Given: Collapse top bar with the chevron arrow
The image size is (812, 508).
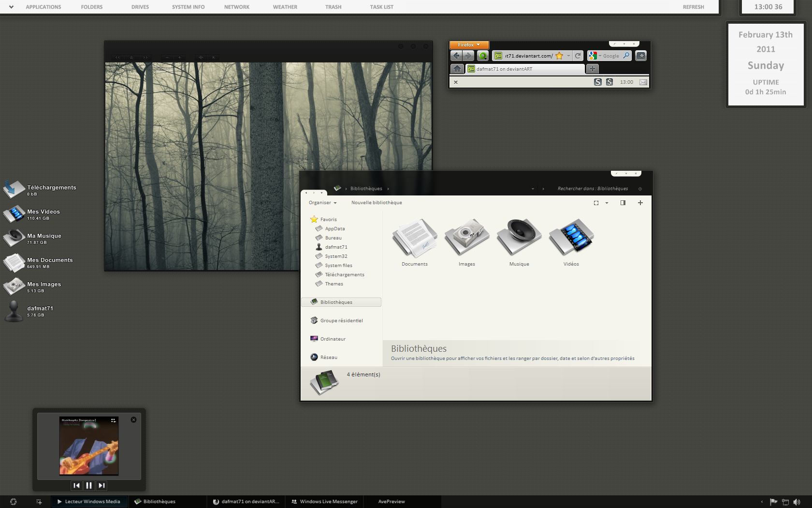Looking at the screenshot, I should coord(11,7).
